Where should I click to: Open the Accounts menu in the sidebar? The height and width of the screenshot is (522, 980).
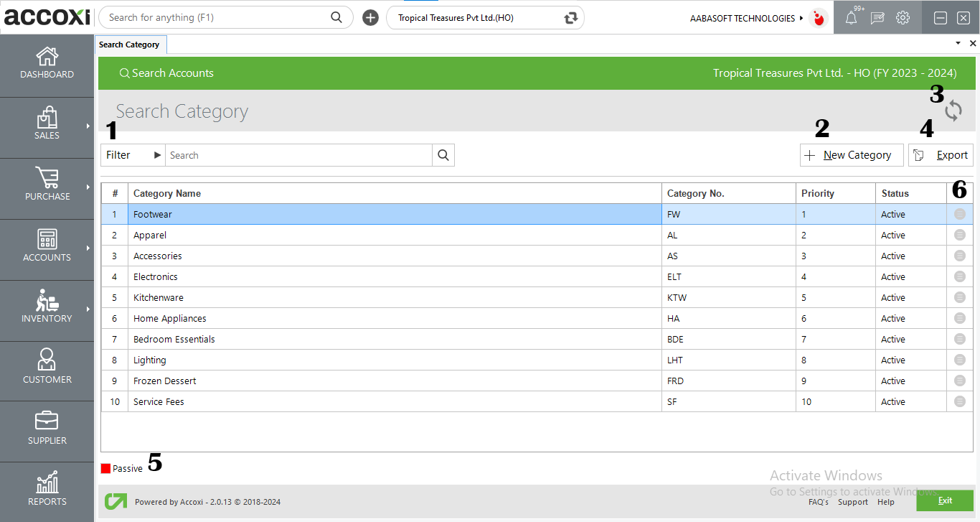(x=47, y=247)
